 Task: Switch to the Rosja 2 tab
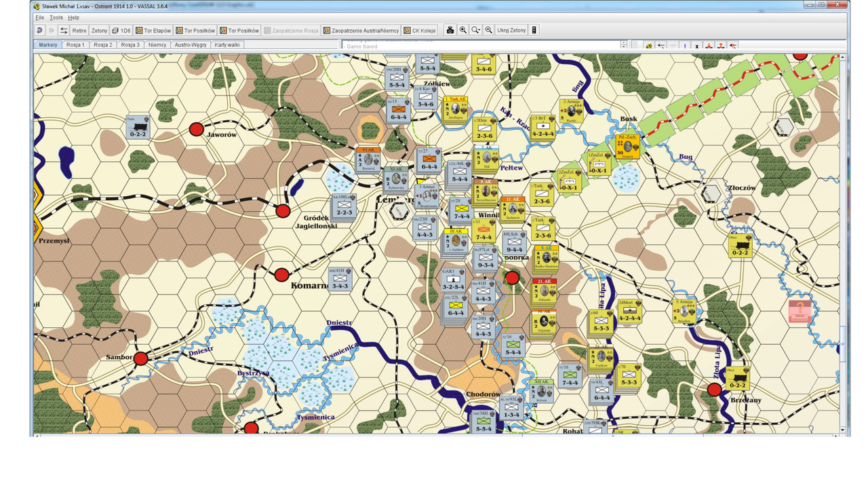(x=102, y=45)
